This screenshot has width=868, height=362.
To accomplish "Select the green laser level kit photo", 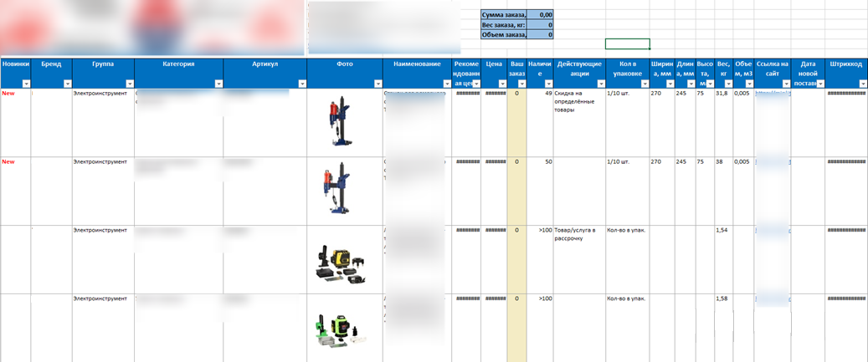I will point(339,329).
